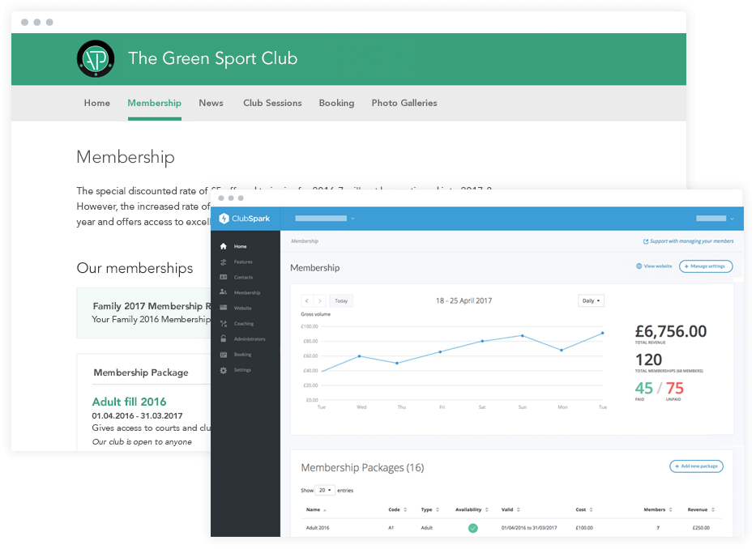Screen dimensions: 756x549
Task: Open the Daily interval dropdown
Action: coord(591,300)
